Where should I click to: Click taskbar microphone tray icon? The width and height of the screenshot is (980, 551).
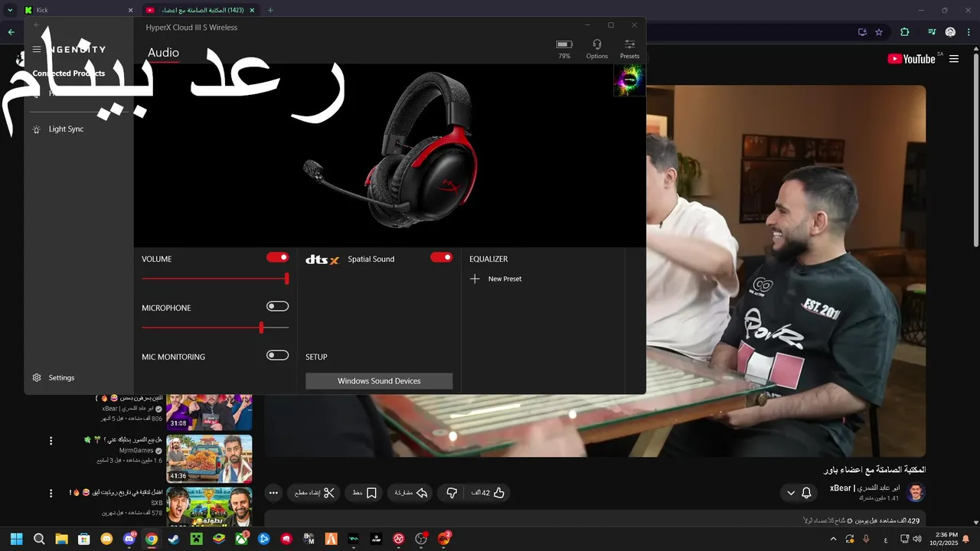click(x=867, y=539)
